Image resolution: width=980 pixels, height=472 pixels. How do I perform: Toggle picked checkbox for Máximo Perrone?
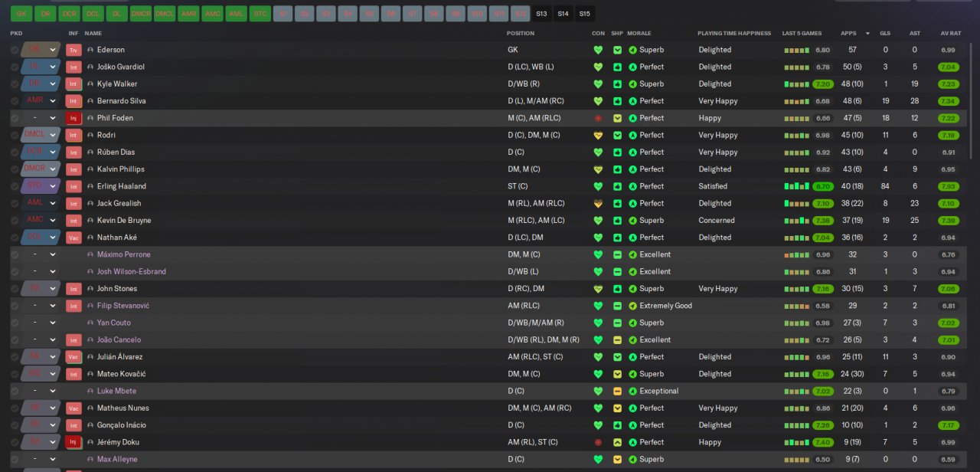click(x=15, y=254)
